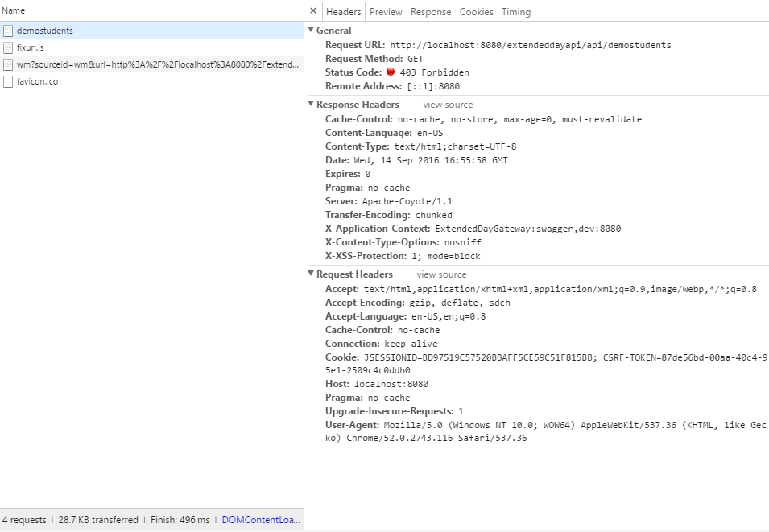Collapse the Response Headers section
Viewport: 769px width, 532px height.
311,104
